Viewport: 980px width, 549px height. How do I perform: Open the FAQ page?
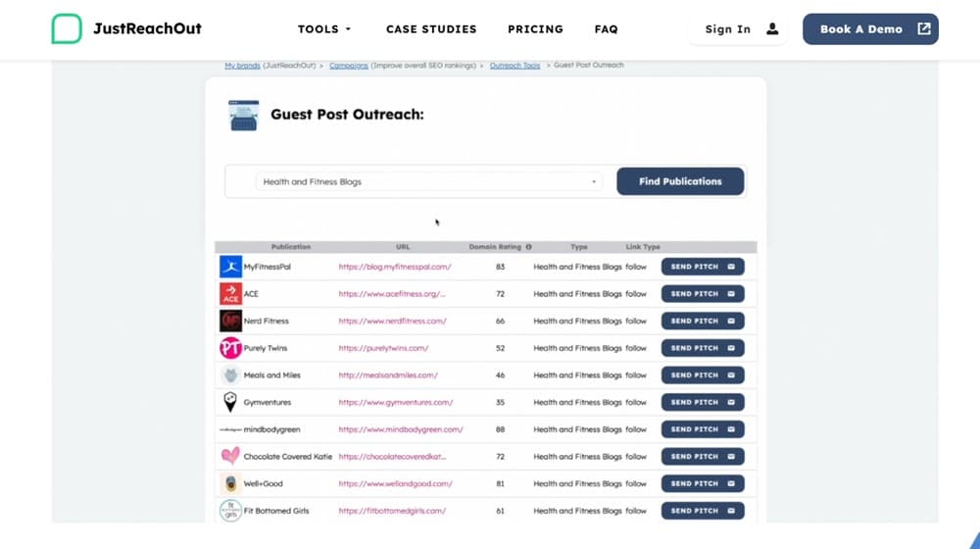[x=607, y=29]
